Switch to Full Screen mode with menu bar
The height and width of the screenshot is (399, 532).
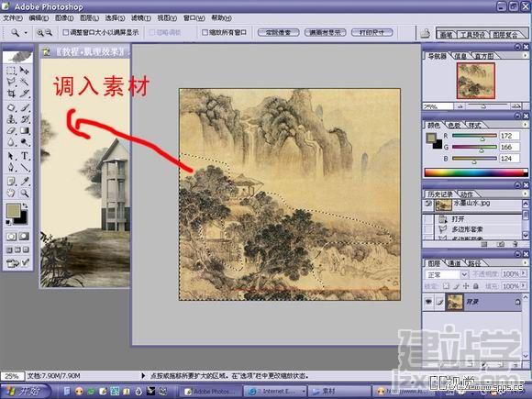(17, 250)
